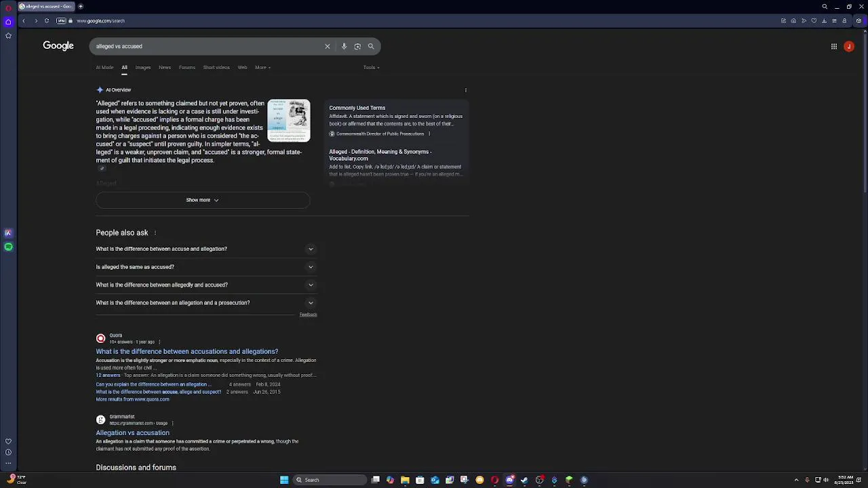Toggle the VPN badge in address bar

point(61,21)
